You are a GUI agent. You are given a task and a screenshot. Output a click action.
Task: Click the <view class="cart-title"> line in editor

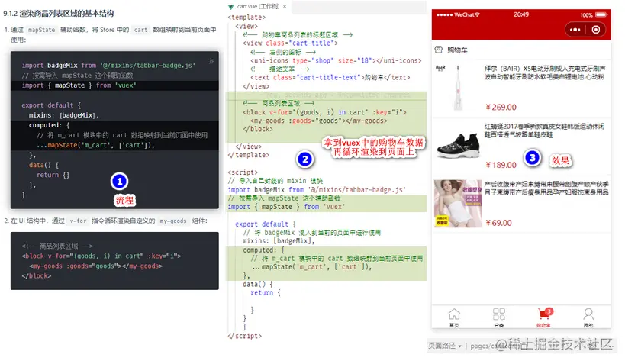(x=290, y=43)
